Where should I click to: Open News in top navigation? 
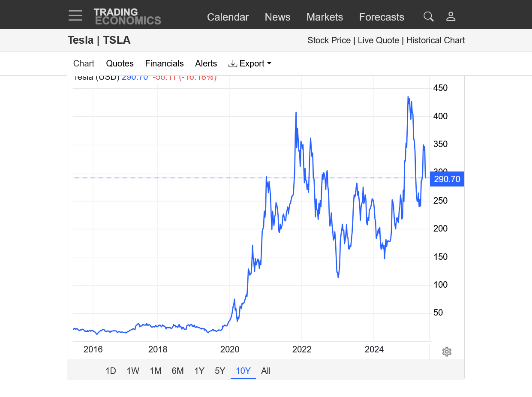pos(277,17)
